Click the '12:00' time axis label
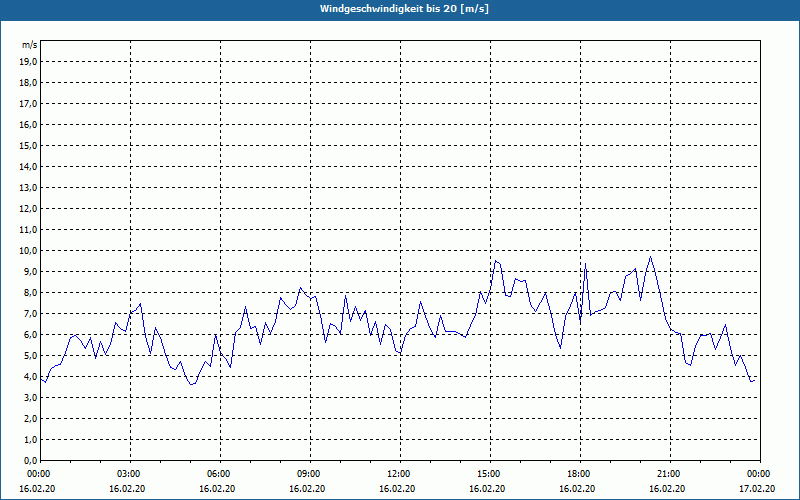The width and height of the screenshot is (800, 500). point(397,474)
